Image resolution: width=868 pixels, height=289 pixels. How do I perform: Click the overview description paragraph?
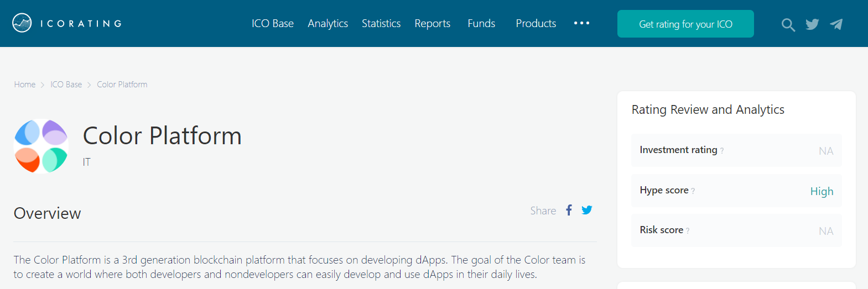tap(299, 267)
